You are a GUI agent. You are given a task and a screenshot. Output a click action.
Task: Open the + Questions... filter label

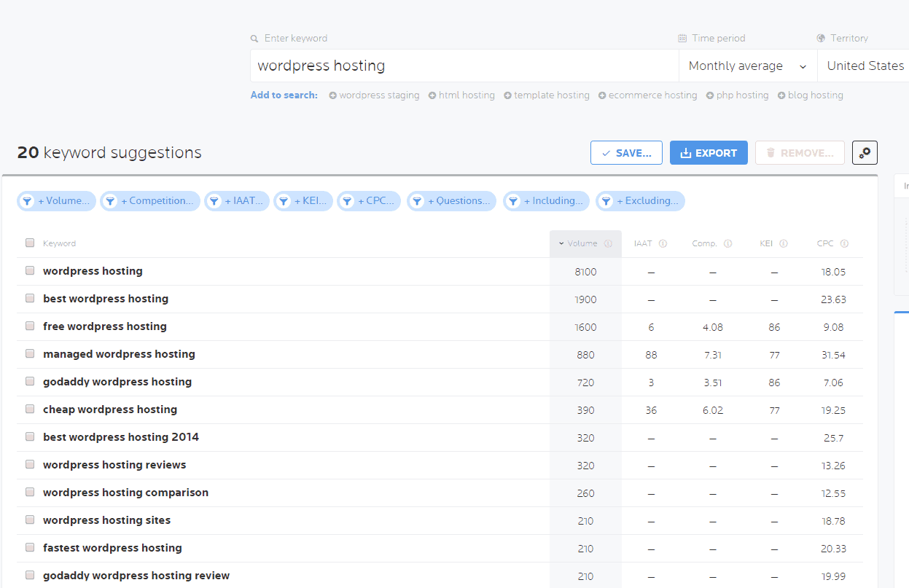pos(459,201)
